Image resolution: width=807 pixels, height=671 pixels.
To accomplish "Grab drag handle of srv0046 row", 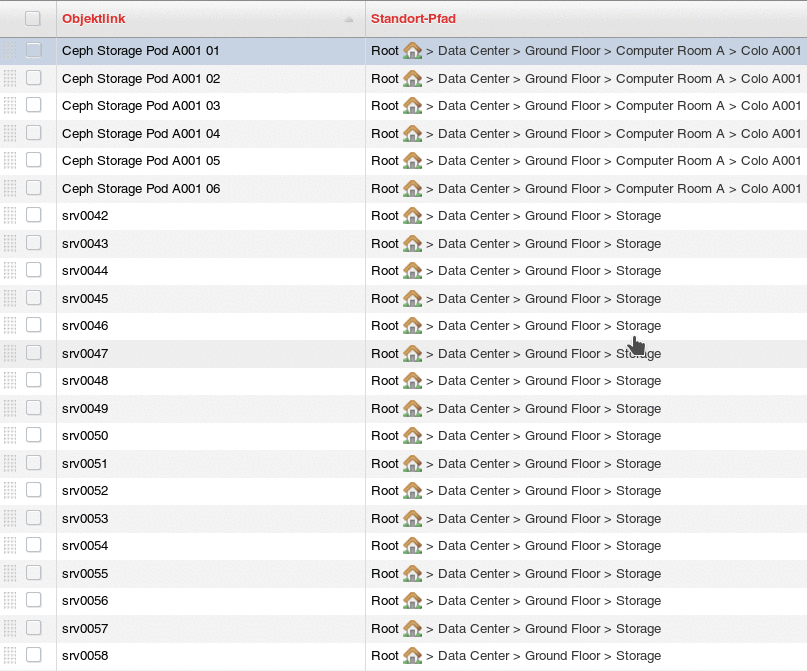I will pos(10,326).
